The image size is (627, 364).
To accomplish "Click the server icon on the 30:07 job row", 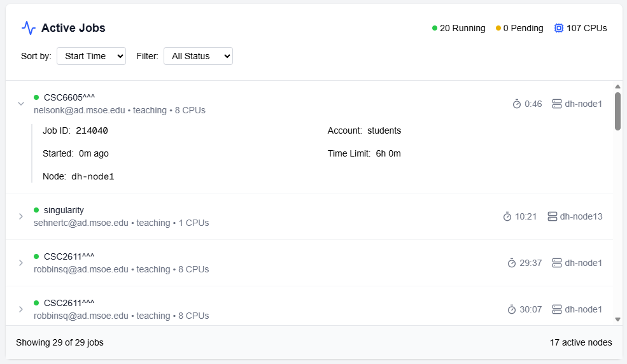I will pyautogui.click(x=556, y=309).
